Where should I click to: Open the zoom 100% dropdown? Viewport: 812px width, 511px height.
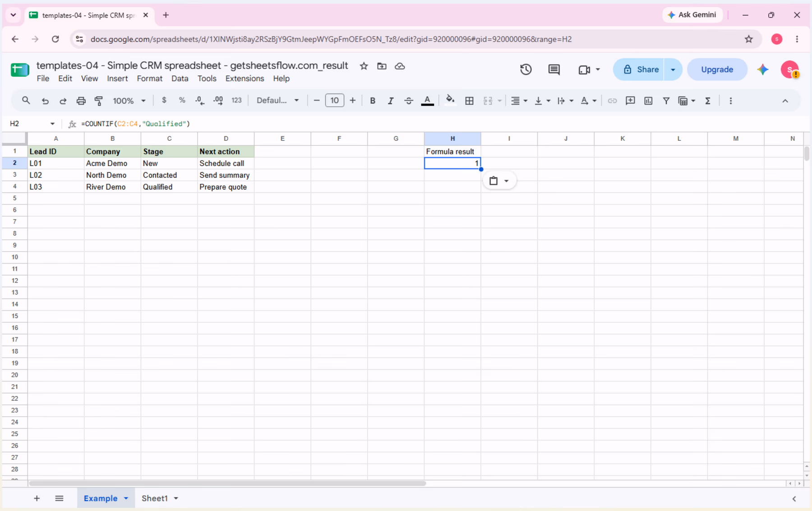click(x=129, y=101)
